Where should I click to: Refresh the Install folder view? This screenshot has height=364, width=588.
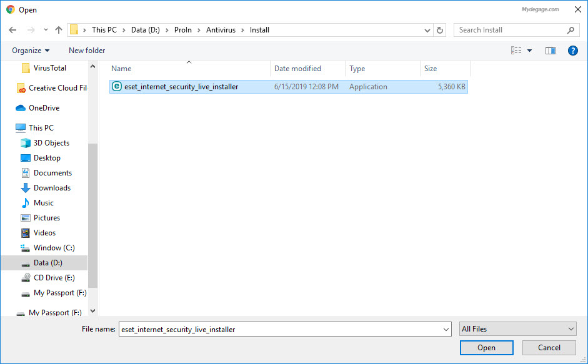[441, 30]
